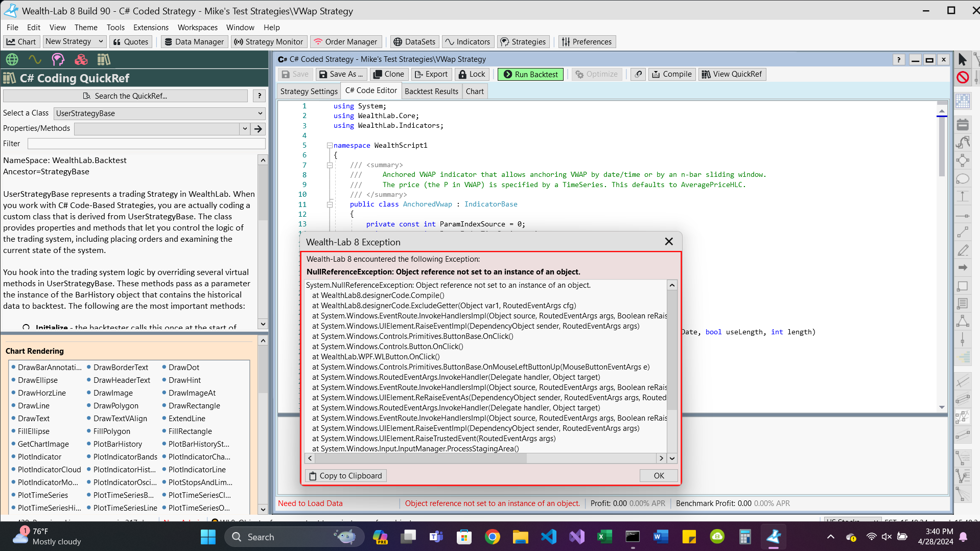The image size is (980, 551).
Task: Click the Save As button
Action: pos(341,74)
